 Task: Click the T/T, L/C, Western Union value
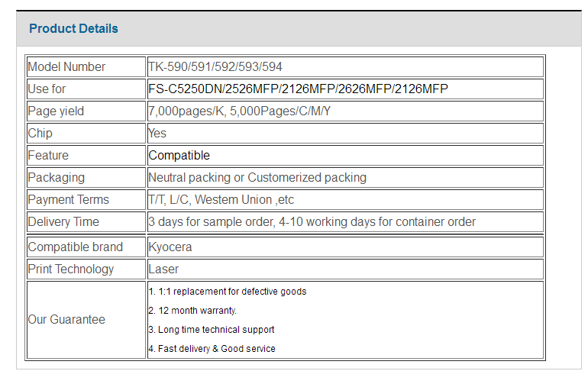pos(221,199)
